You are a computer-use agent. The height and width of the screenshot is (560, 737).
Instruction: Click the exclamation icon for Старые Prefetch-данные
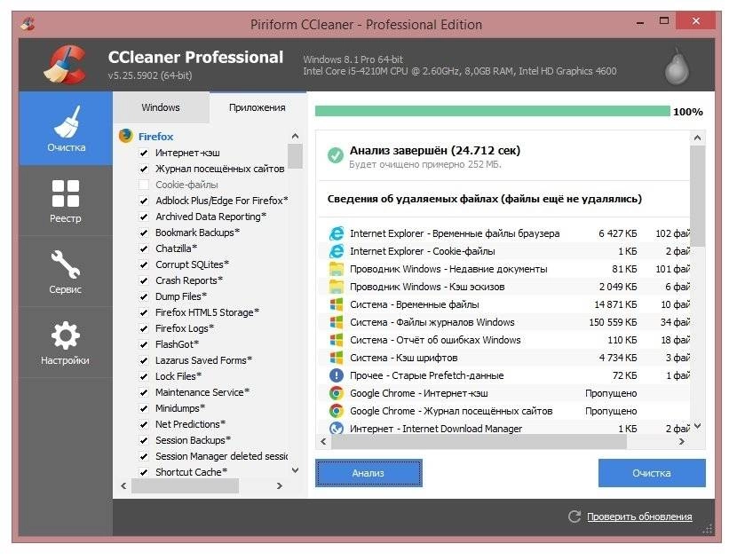click(336, 375)
